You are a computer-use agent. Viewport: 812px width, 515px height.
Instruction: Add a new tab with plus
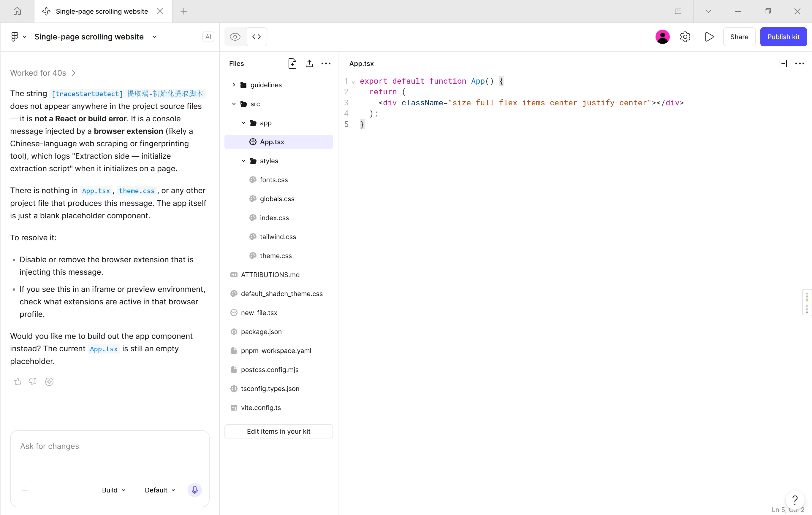click(184, 11)
